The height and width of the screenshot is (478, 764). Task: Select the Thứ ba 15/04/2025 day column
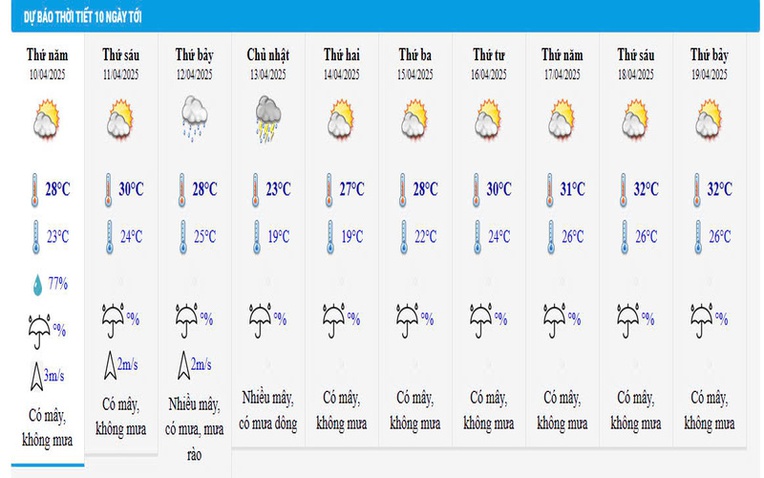coord(415,240)
